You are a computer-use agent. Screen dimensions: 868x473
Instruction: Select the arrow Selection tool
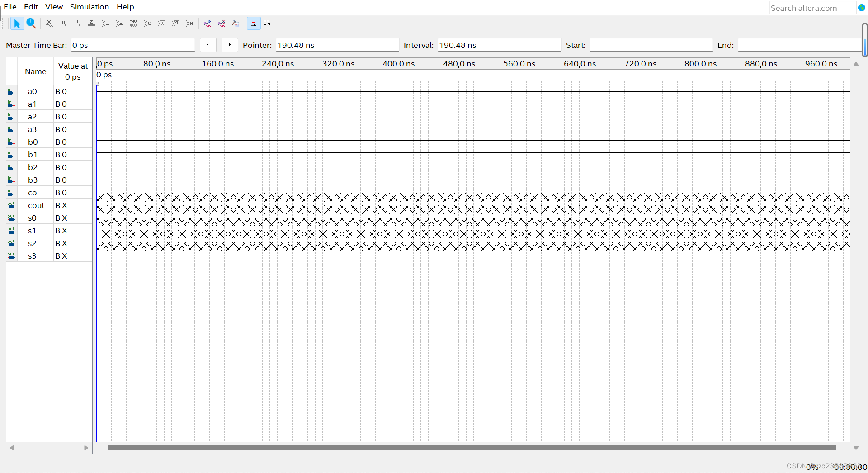click(x=17, y=24)
